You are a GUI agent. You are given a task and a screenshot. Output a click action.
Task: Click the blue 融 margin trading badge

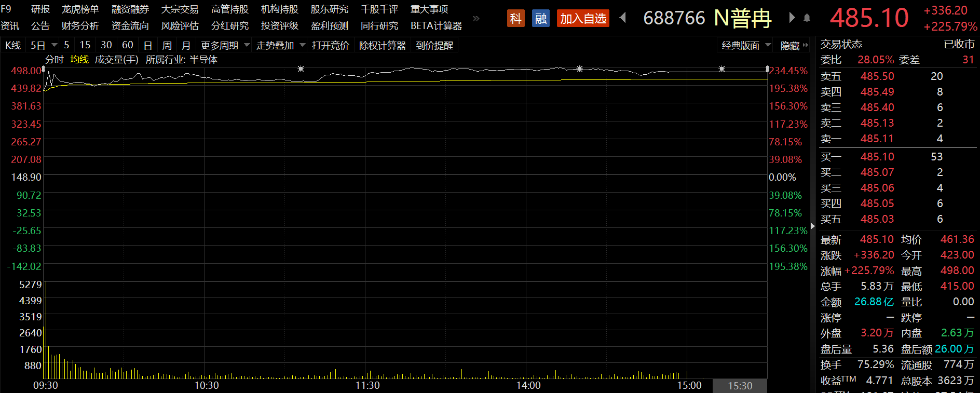pos(541,19)
